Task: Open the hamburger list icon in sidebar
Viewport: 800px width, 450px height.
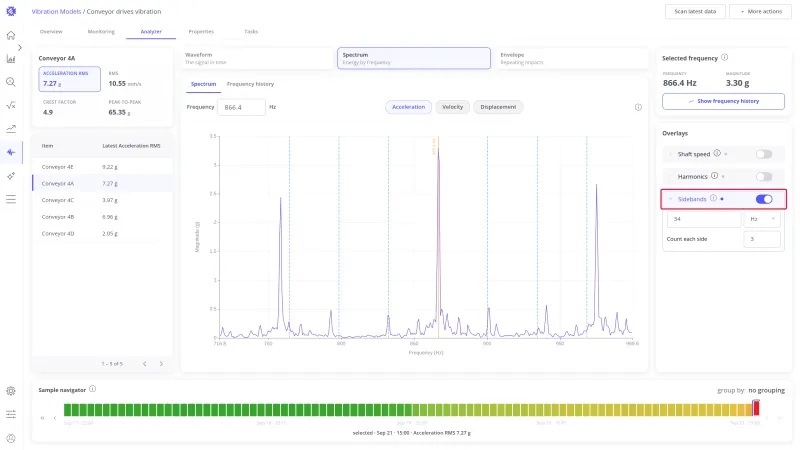Action: (x=11, y=199)
